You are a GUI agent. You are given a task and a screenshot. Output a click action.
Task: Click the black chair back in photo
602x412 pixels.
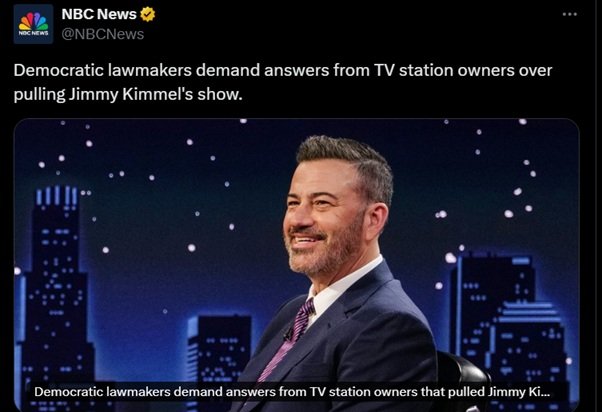(x=461, y=378)
